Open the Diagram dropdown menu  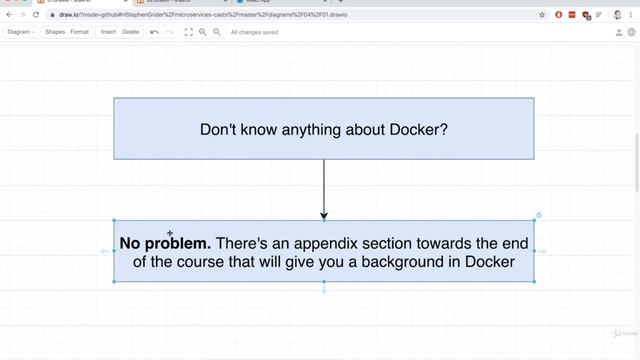pyautogui.click(x=21, y=32)
